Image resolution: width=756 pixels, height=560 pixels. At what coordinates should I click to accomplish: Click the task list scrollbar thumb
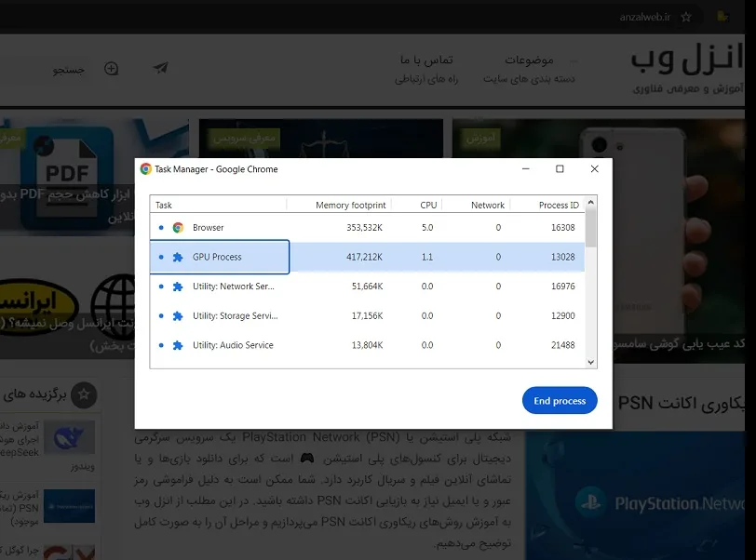[x=591, y=229]
